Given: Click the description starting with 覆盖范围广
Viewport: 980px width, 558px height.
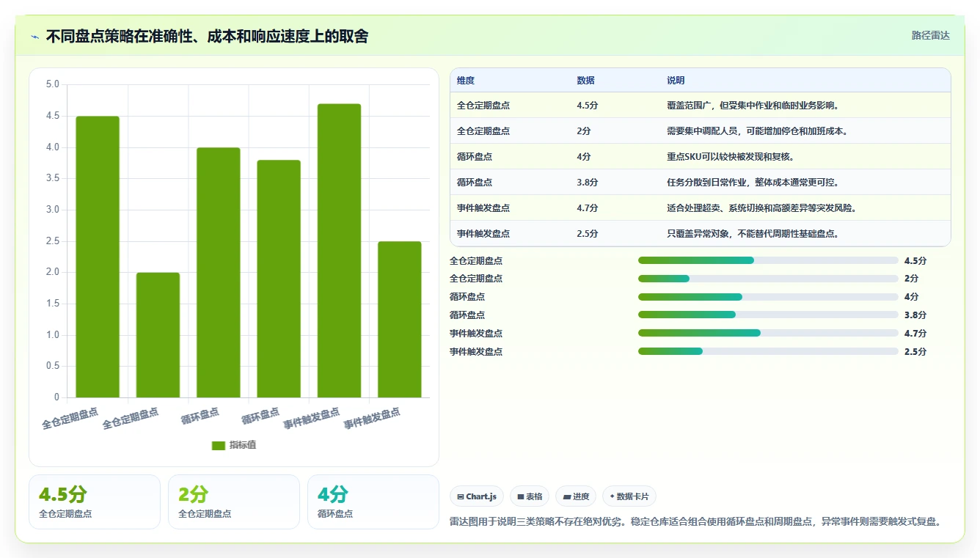Looking at the screenshot, I should pyautogui.click(x=753, y=106).
